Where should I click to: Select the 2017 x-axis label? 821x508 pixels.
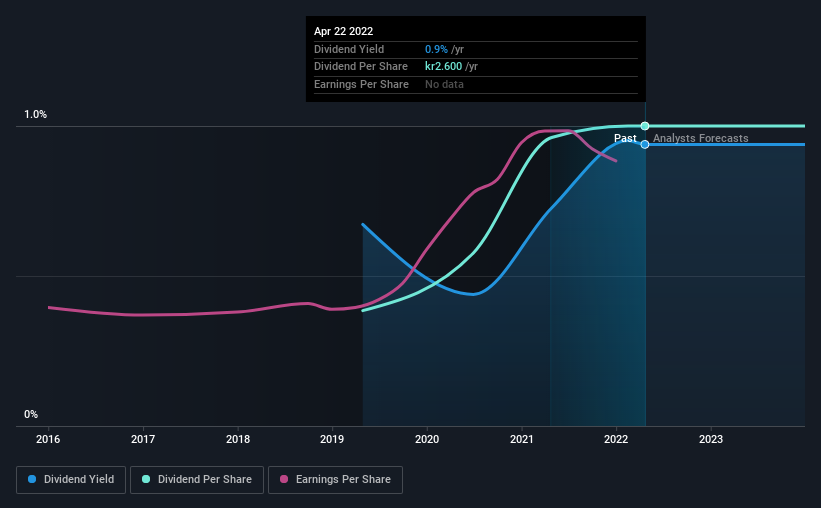click(143, 439)
